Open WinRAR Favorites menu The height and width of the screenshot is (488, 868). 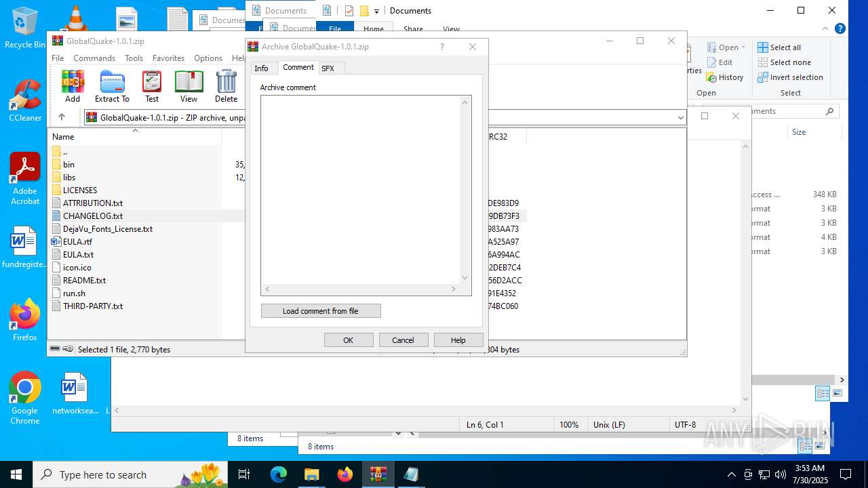click(x=168, y=58)
